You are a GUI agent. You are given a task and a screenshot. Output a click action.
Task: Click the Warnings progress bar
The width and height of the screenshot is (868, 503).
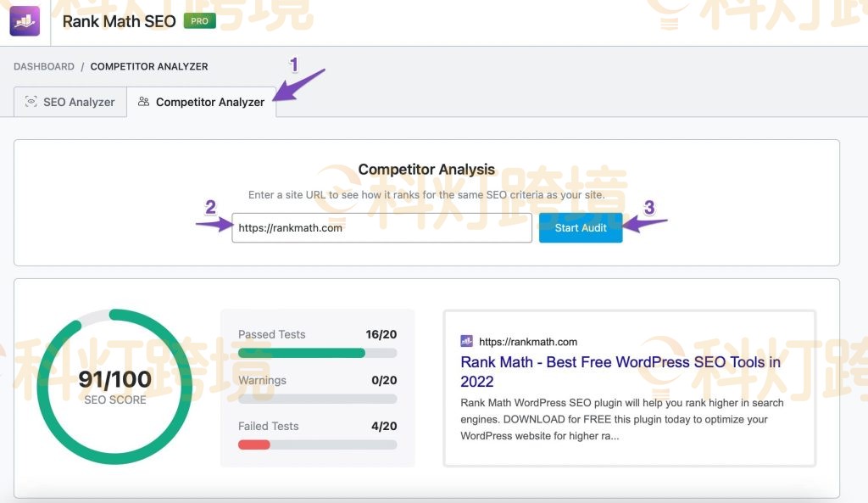(317, 399)
